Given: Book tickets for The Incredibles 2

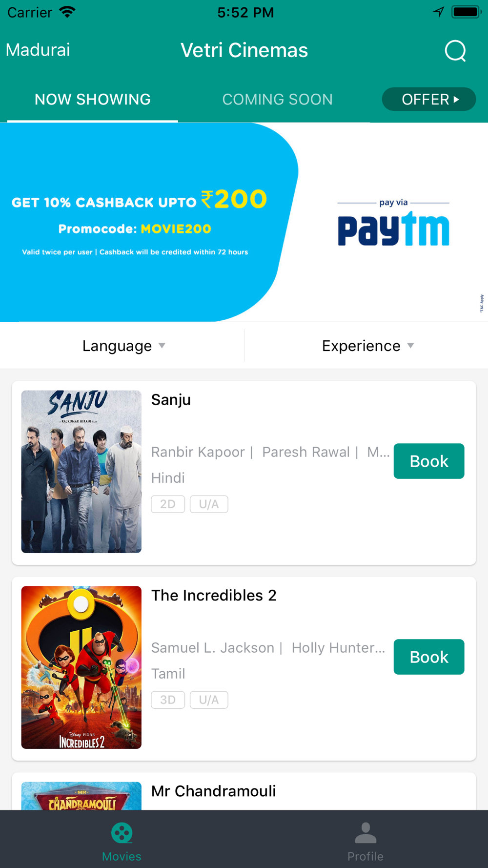Looking at the screenshot, I should [x=429, y=657].
